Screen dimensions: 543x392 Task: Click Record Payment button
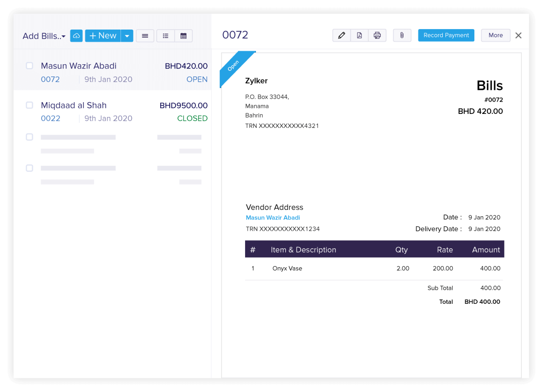[446, 35]
